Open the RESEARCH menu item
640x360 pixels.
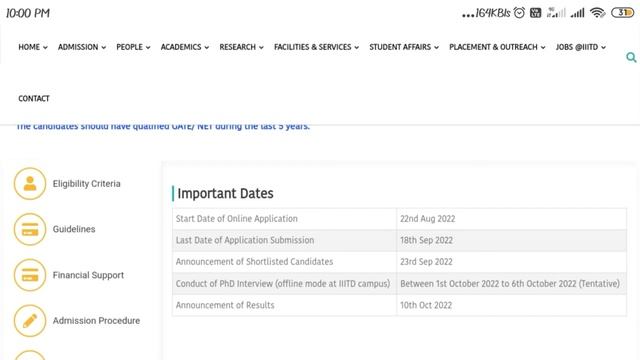click(x=238, y=47)
